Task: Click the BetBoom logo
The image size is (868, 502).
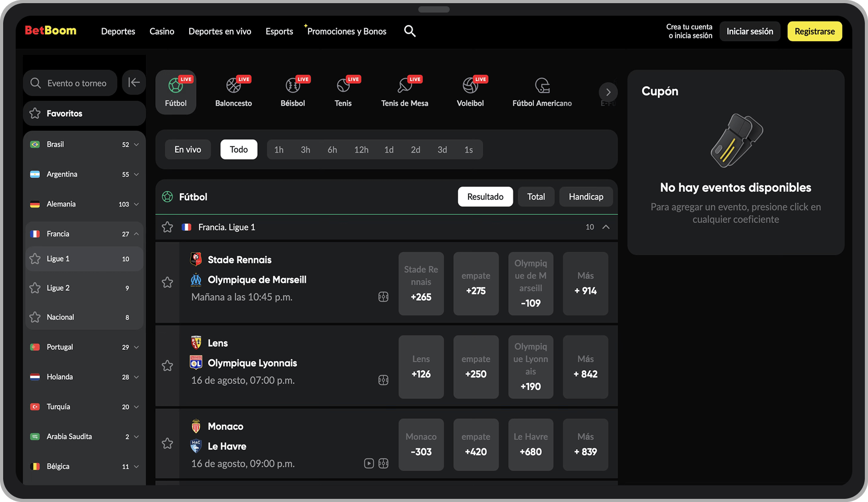Action: click(51, 30)
